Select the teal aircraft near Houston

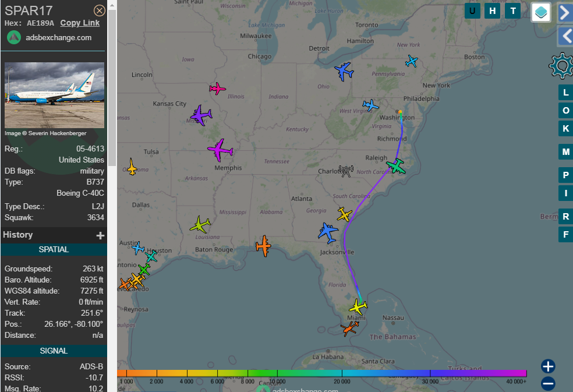pos(151,256)
